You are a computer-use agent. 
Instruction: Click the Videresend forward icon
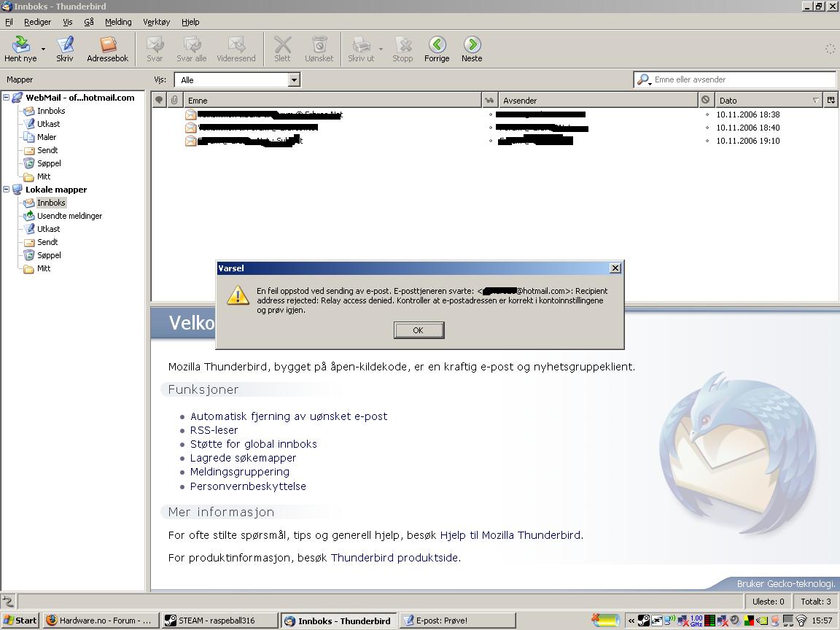(x=236, y=49)
